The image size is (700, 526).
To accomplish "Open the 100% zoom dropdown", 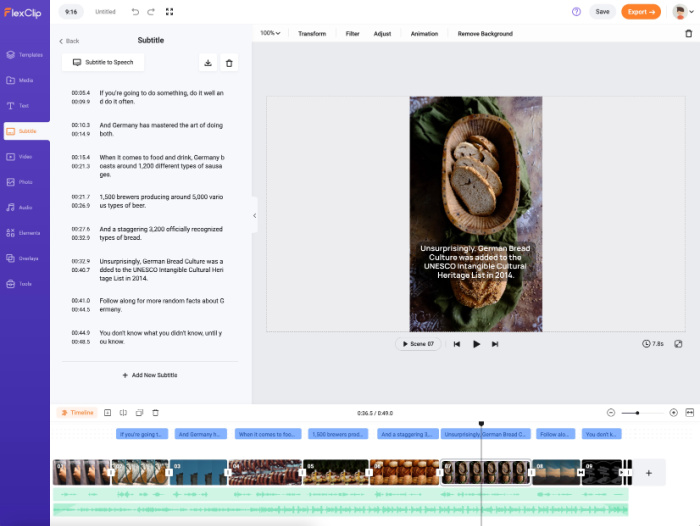I will 270,33.
